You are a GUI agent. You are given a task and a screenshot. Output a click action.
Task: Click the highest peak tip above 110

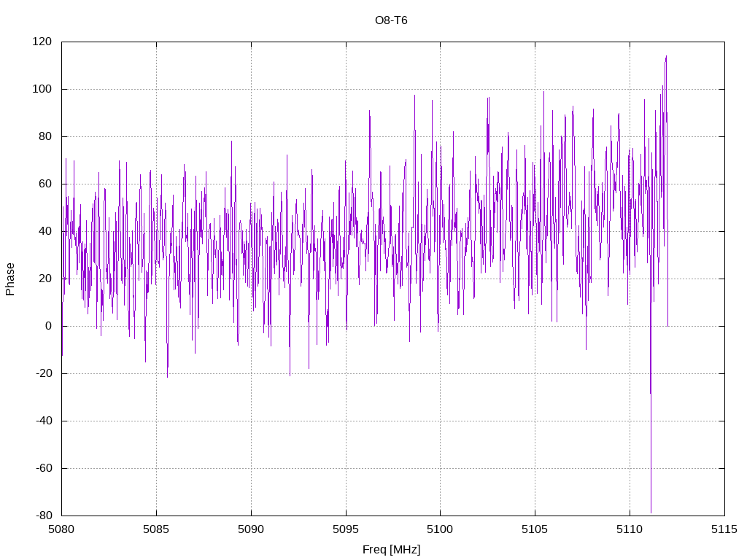click(666, 57)
